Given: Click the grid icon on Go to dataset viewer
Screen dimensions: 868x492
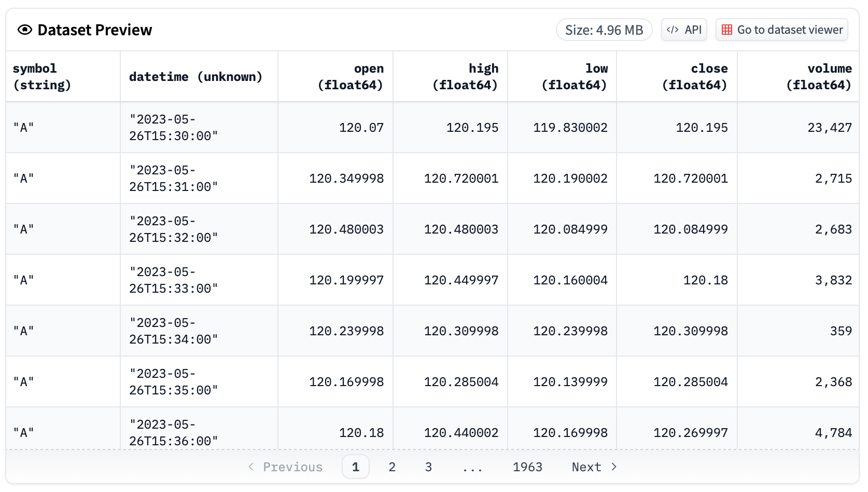Looking at the screenshot, I should click(x=727, y=30).
